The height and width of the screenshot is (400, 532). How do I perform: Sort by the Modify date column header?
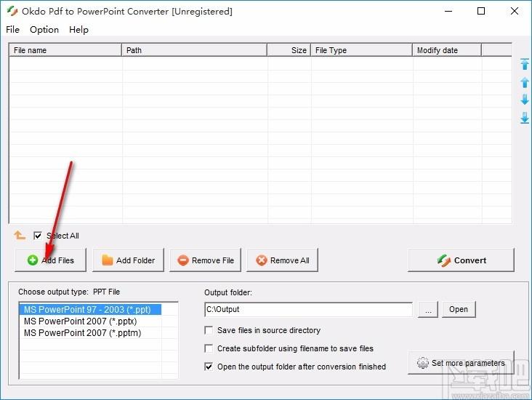pyautogui.click(x=447, y=50)
